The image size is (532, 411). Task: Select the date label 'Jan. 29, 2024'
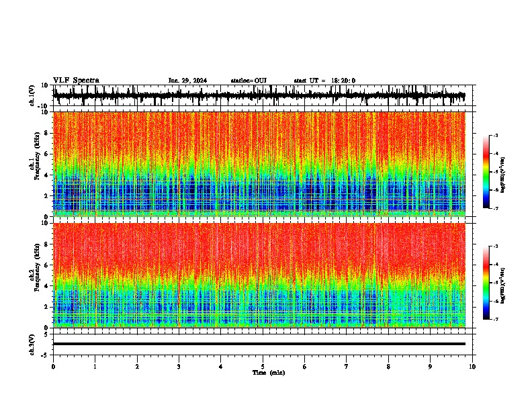click(187, 81)
